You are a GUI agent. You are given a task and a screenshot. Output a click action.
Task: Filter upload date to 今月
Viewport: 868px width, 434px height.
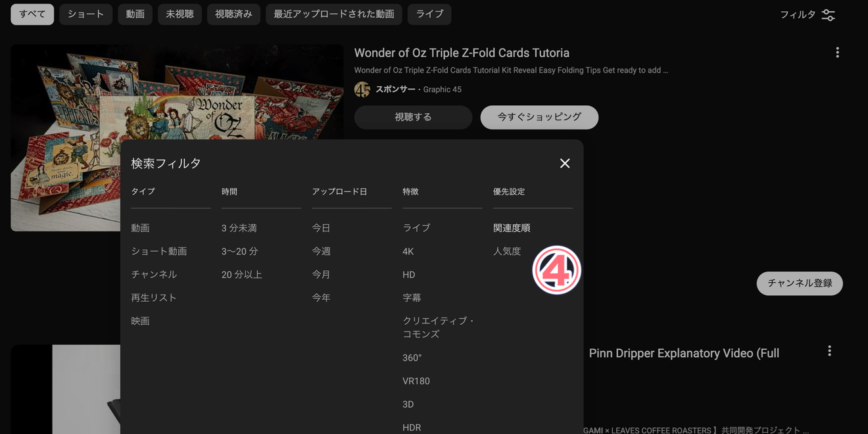pyautogui.click(x=321, y=274)
